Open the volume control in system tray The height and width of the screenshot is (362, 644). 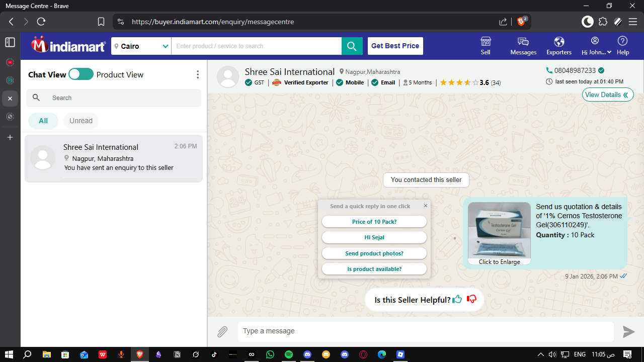[x=552, y=354]
